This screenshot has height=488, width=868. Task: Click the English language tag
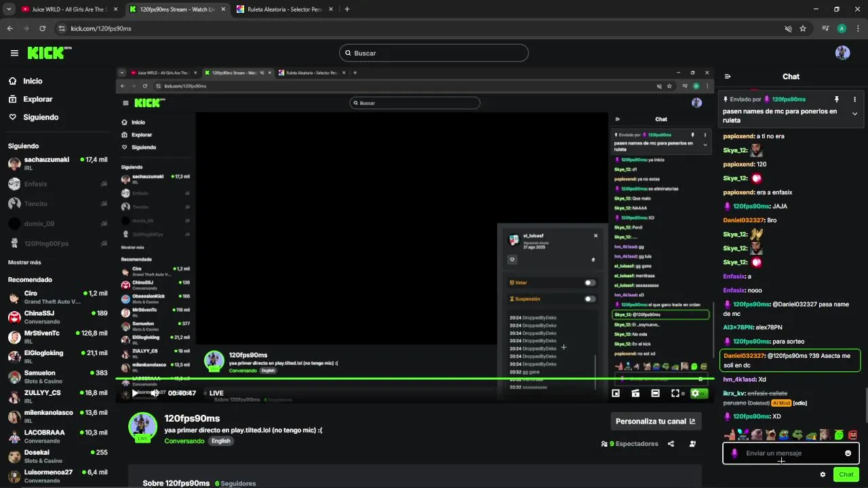tap(220, 441)
